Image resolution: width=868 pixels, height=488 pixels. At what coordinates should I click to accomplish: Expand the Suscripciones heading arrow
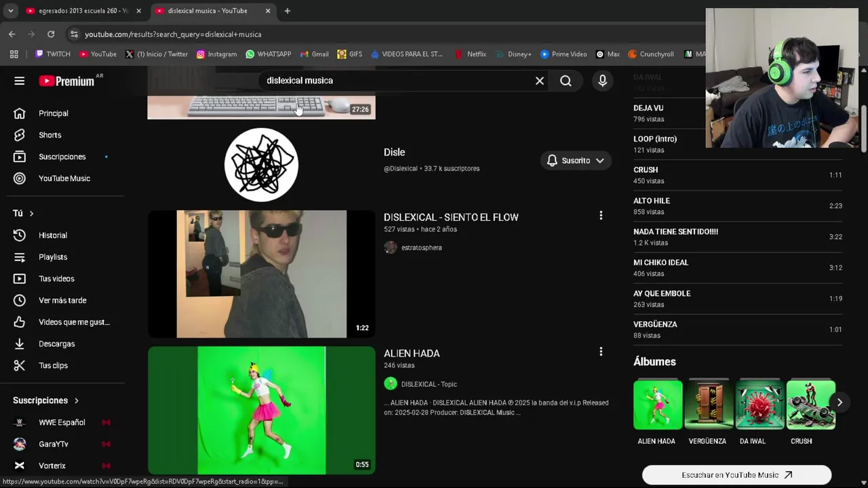(77, 401)
